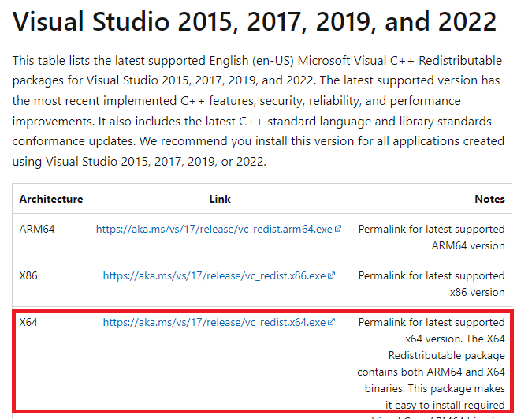Click the x86 permalink note text

(x=431, y=283)
